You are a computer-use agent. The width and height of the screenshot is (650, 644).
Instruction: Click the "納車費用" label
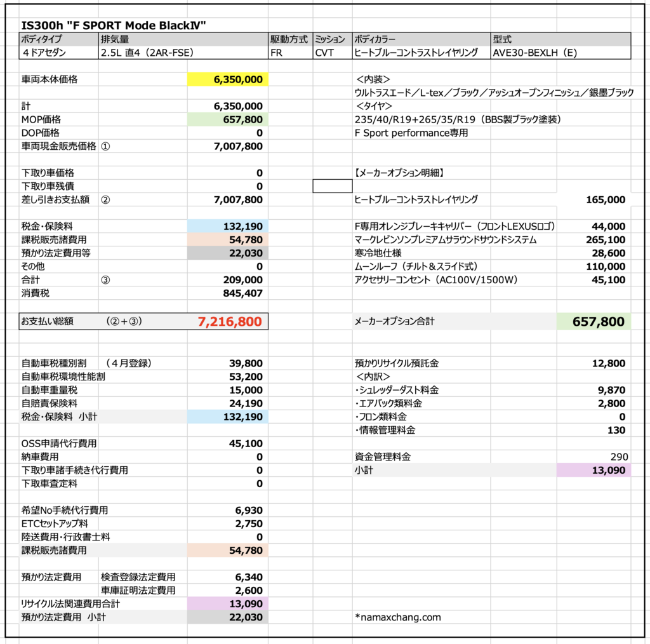[40, 457]
